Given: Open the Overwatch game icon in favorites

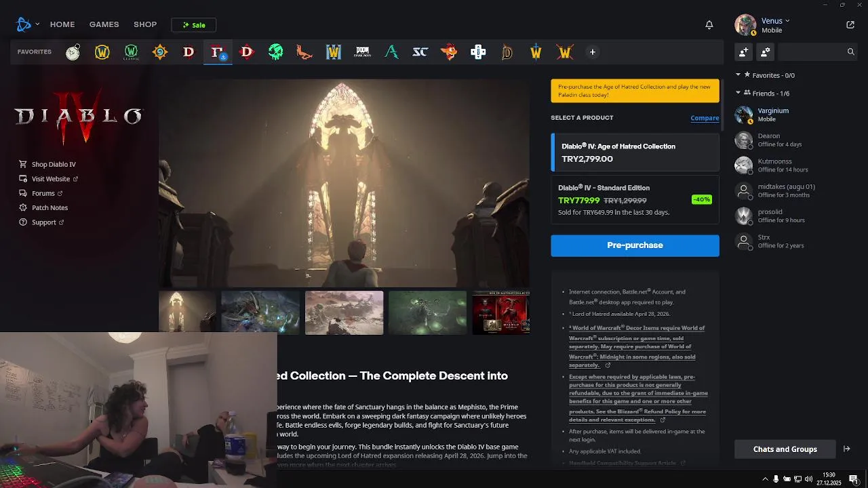Looking at the screenshot, I should pyautogui.click(x=73, y=52).
